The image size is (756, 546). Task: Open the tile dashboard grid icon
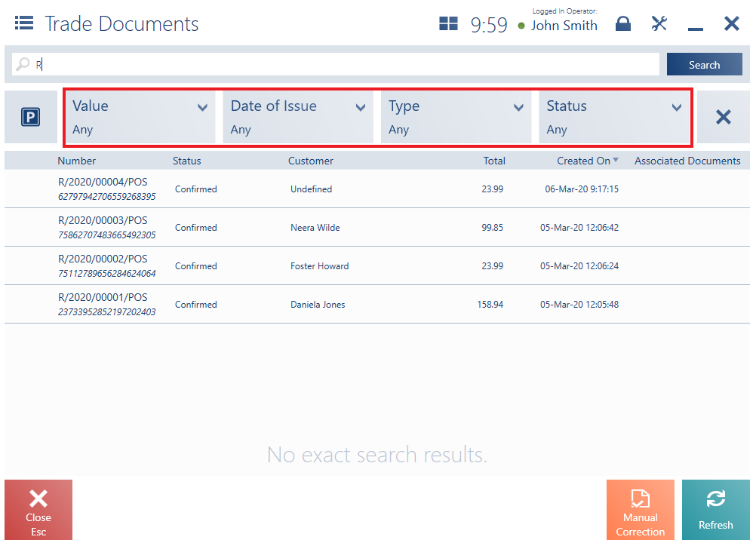pyautogui.click(x=448, y=23)
